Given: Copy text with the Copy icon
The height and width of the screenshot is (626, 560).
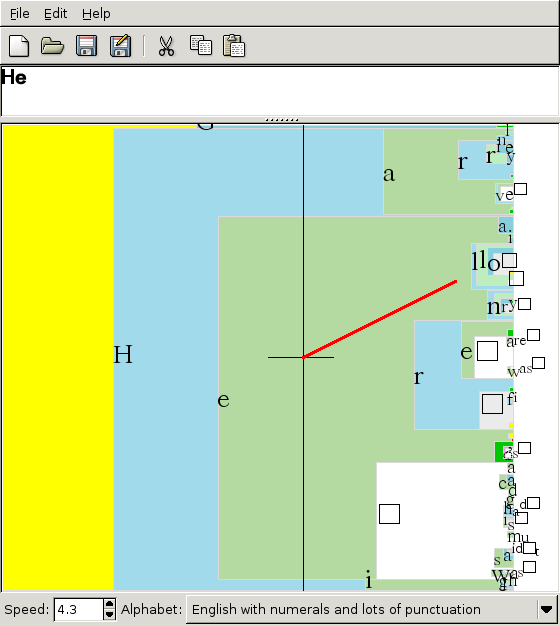Looking at the screenshot, I should 200,45.
